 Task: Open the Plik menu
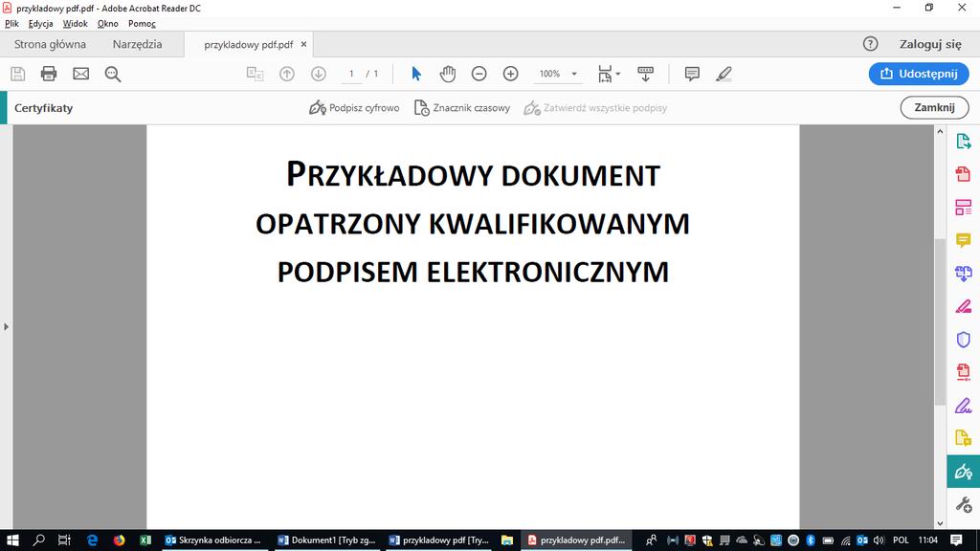(11, 23)
